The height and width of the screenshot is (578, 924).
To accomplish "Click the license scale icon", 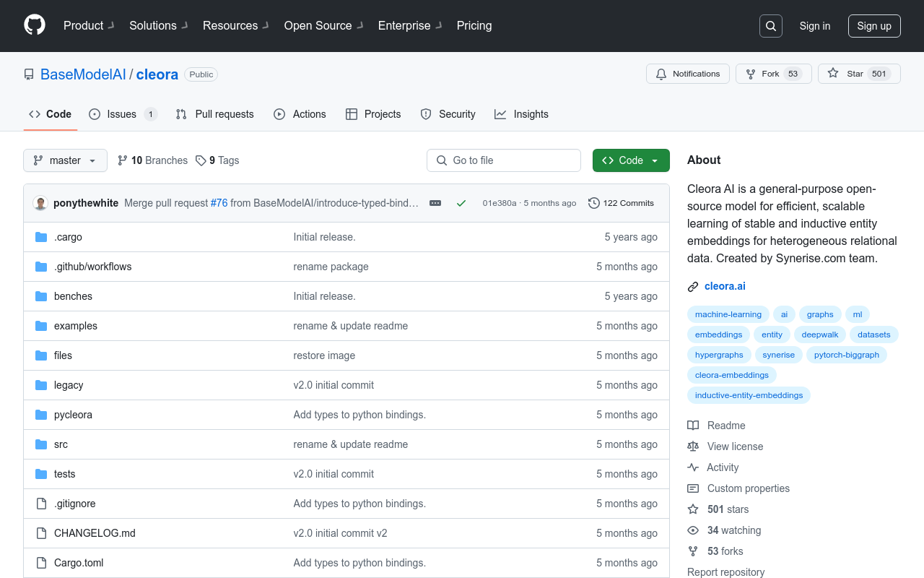I will click(x=693, y=447).
